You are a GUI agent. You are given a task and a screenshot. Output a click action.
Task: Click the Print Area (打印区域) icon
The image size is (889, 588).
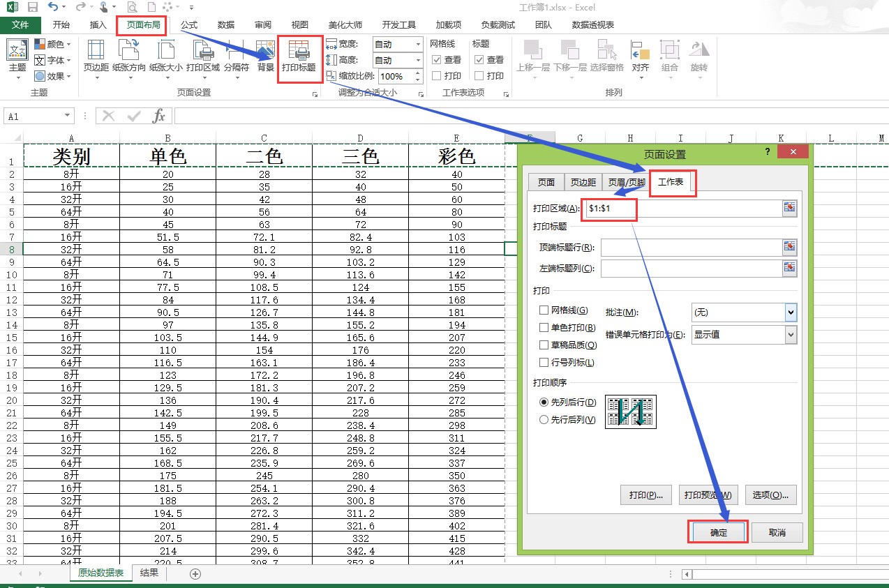tap(203, 52)
